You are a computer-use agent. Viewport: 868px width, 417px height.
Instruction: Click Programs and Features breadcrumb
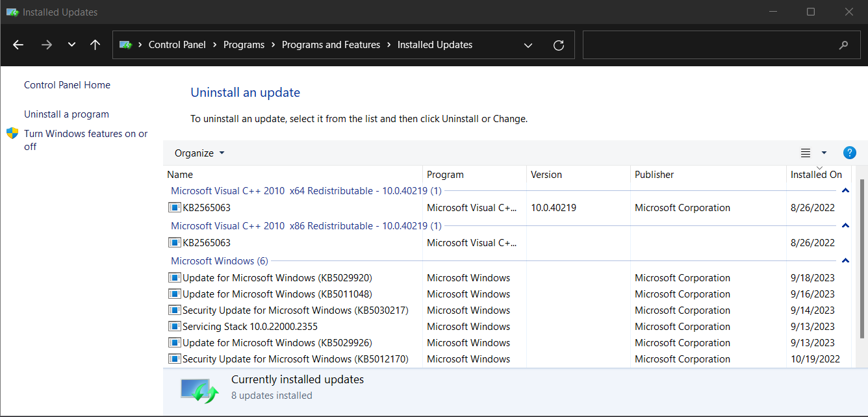click(x=331, y=45)
